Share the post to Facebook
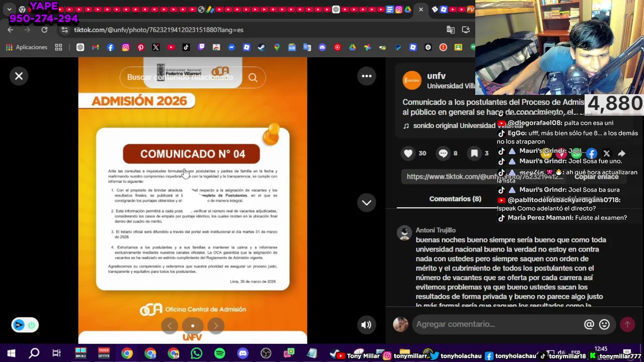This screenshot has width=644, height=362. (592, 153)
